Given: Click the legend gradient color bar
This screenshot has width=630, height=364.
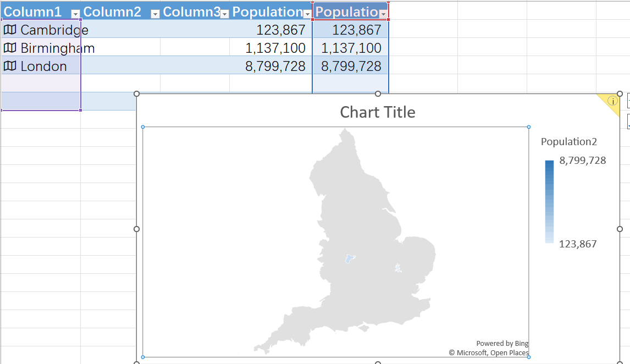Looking at the screenshot, I should point(549,202).
